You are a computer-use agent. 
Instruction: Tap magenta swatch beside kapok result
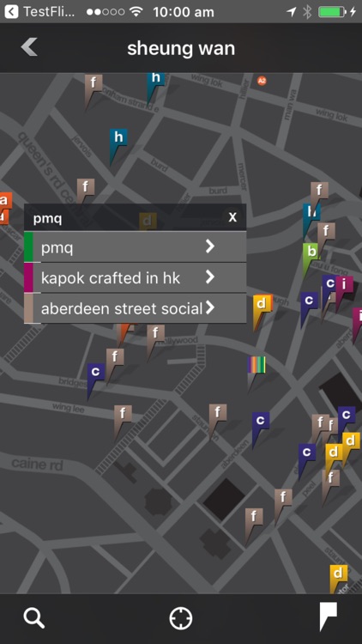click(x=28, y=277)
